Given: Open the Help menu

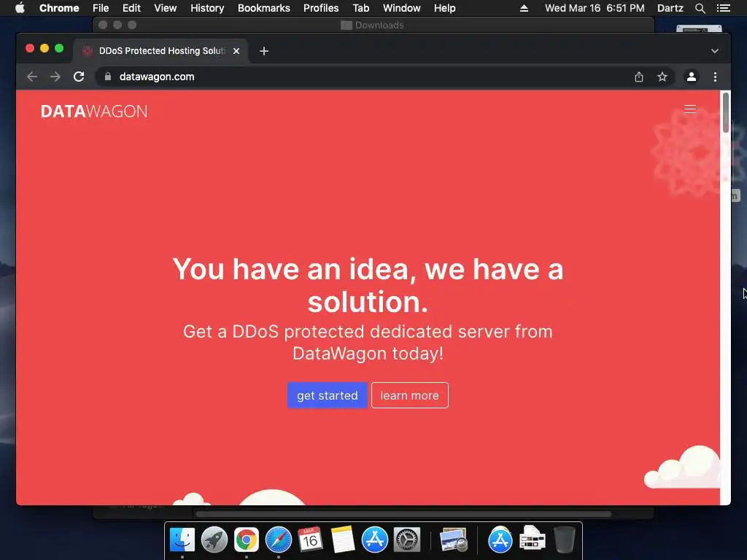Looking at the screenshot, I should [x=444, y=8].
